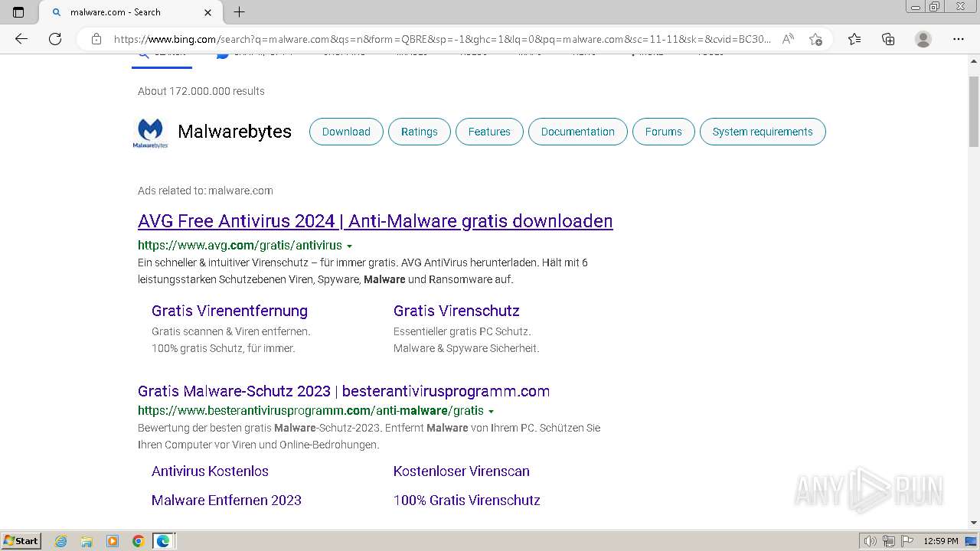Expand dropdown arrow next to avg.com URL

pos(349,246)
